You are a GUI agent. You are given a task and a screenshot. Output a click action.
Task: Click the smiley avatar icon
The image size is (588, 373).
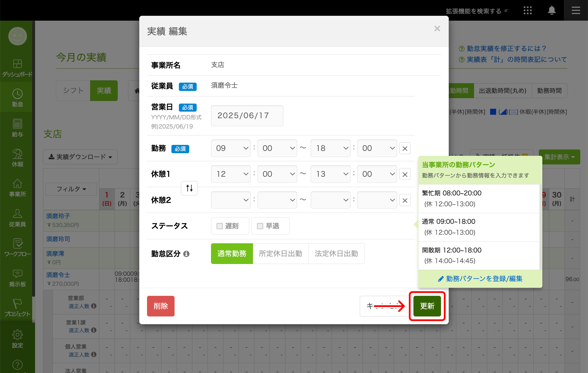click(x=18, y=36)
